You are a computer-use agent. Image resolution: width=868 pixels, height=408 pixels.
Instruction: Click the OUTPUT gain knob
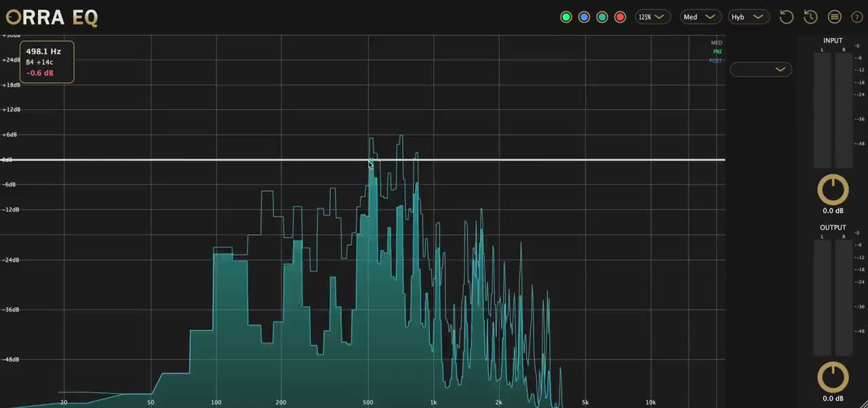coord(833,378)
